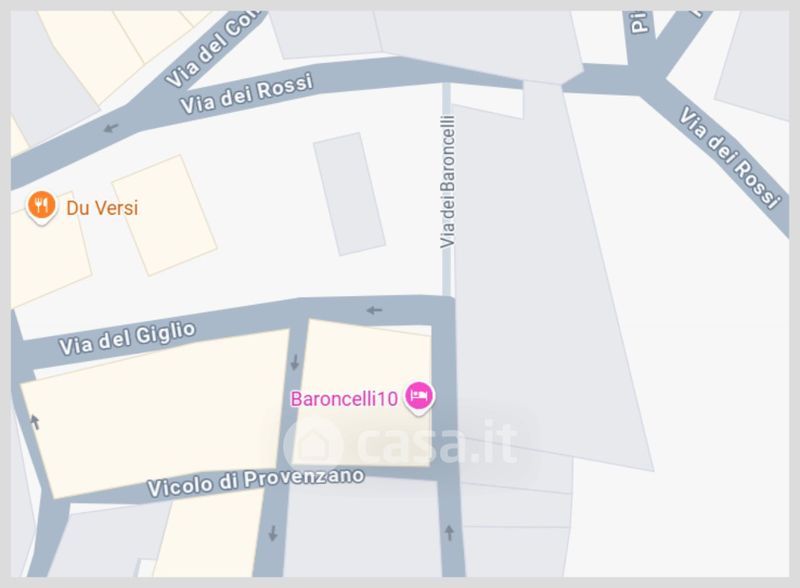This screenshot has height=588, width=800.
Task: Click the down arrow below Vicolo di Provenzano
Action: click(273, 533)
